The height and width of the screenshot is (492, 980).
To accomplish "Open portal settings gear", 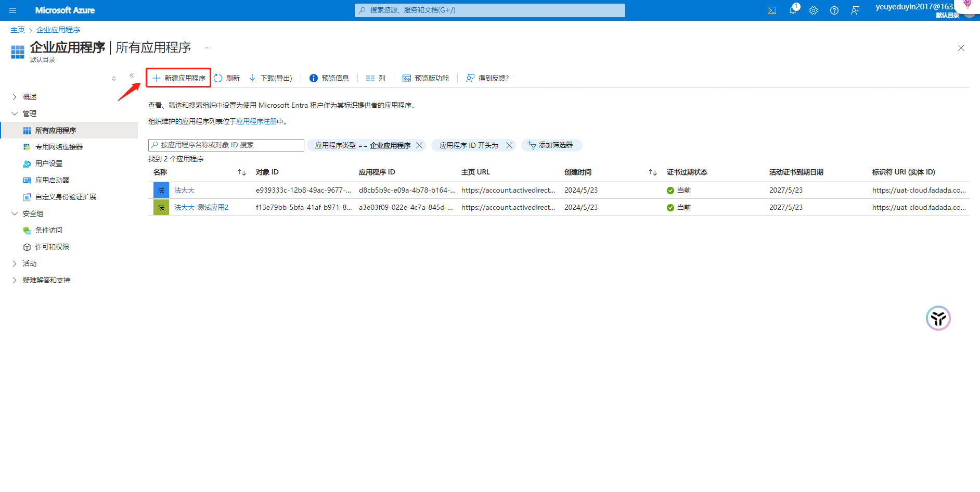I will tap(814, 10).
